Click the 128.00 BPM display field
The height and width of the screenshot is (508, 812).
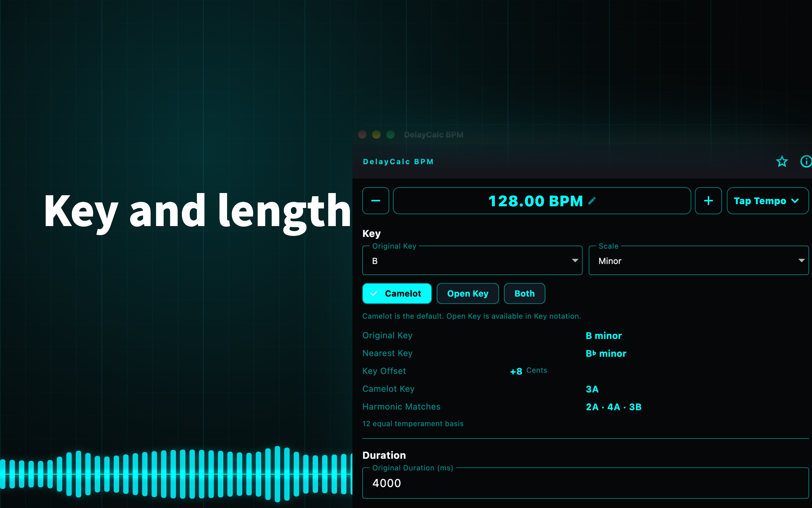[x=542, y=201]
